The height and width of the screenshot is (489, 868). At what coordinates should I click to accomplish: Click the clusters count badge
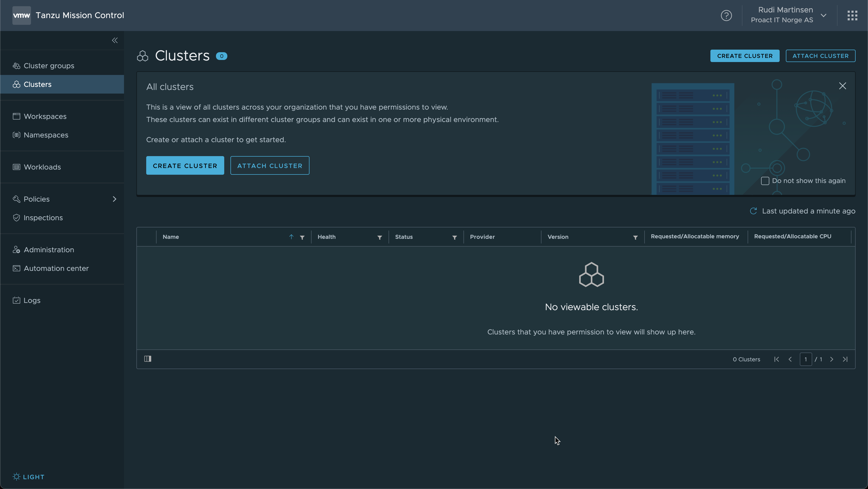tap(221, 56)
